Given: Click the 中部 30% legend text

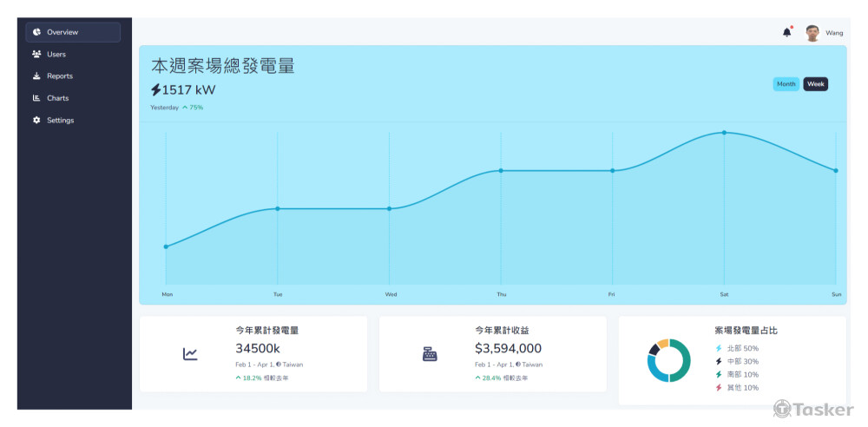Looking at the screenshot, I should [x=743, y=362].
